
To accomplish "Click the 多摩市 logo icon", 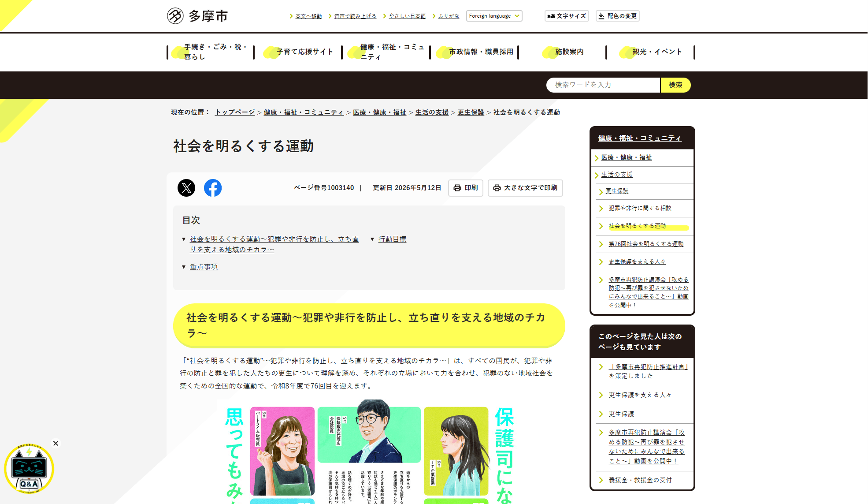I will tap(175, 16).
